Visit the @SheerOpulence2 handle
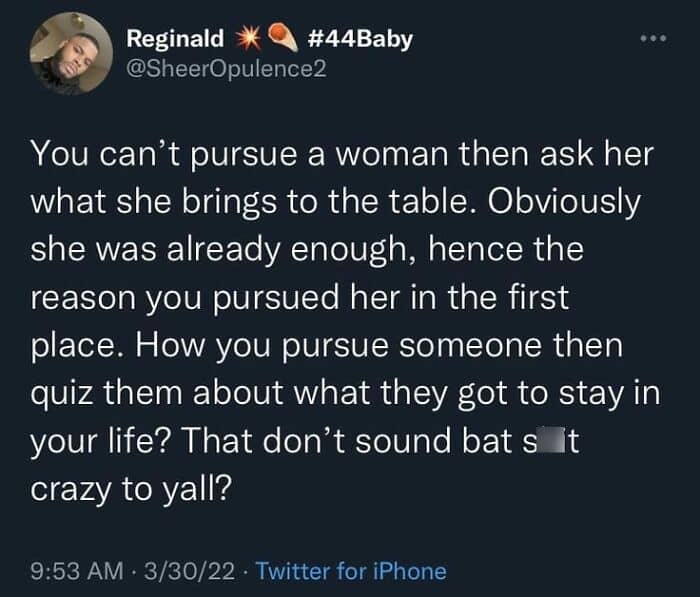This screenshot has width=700, height=597. click(x=227, y=69)
